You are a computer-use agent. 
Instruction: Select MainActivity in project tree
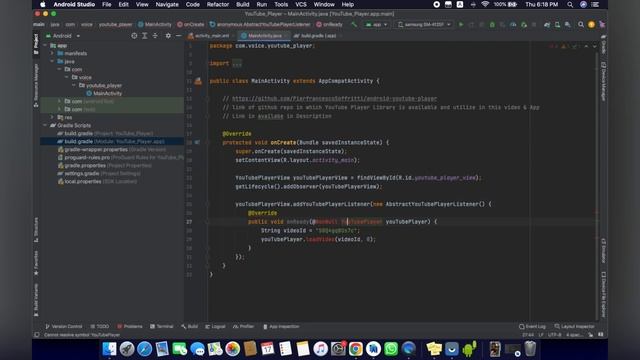tap(104, 93)
